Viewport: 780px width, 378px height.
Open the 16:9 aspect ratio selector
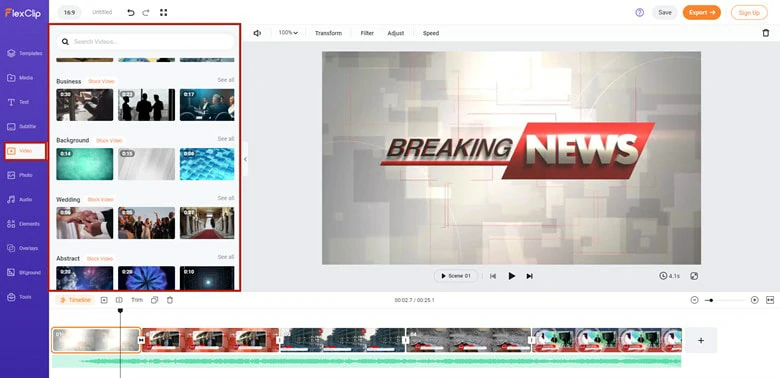point(69,12)
